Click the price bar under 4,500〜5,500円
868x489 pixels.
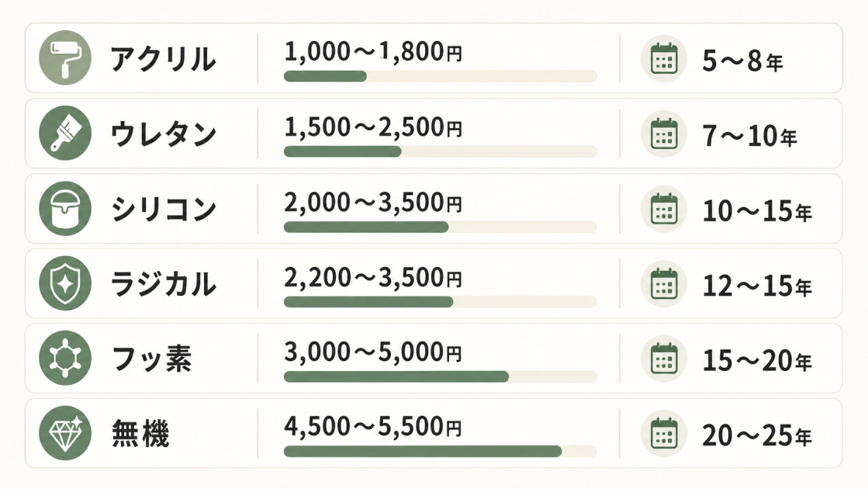coord(440,451)
